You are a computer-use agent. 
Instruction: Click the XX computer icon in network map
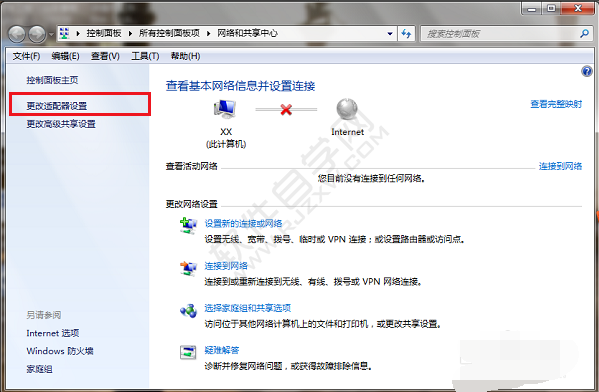[x=225, y=109]
